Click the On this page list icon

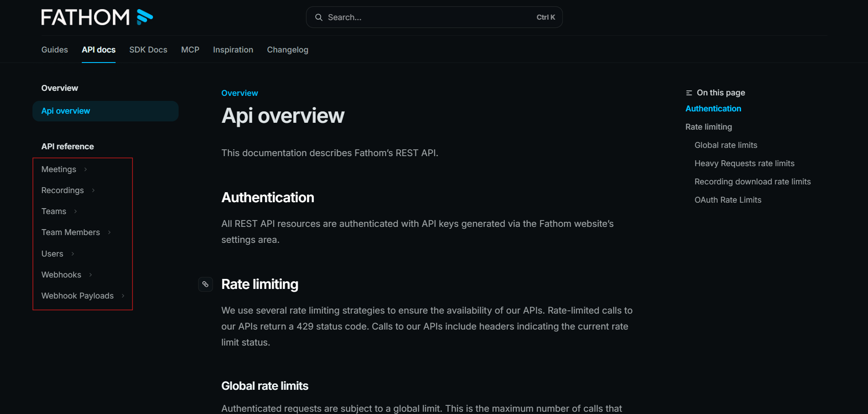pyautogui.click(x=689, y=93)
